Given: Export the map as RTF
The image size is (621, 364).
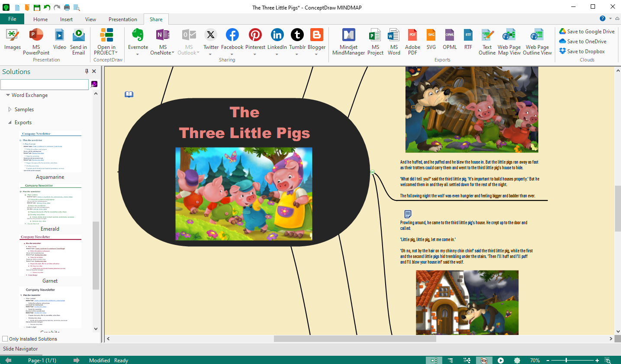Looking at the screenshot, I should click(x=468, y=39).
